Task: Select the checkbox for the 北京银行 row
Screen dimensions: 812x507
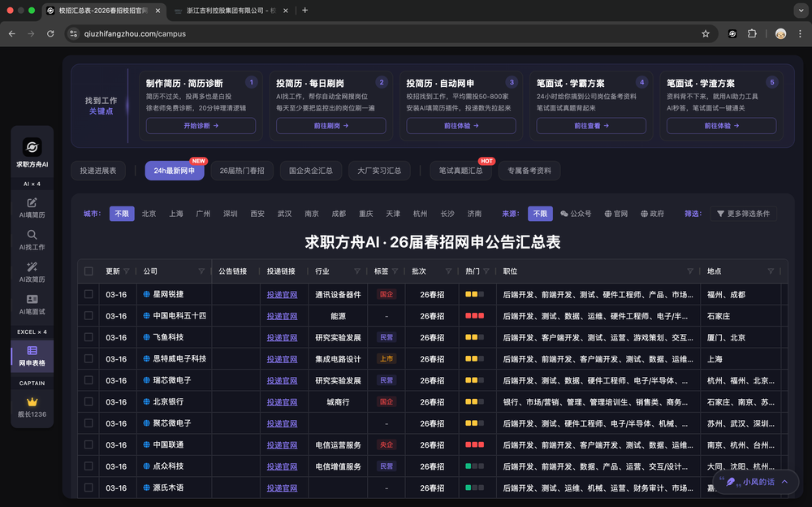Action: coord(89,401)
